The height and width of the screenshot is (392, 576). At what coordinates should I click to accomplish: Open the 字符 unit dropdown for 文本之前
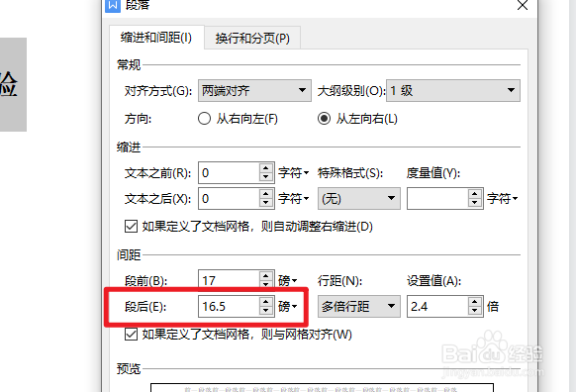293,172
